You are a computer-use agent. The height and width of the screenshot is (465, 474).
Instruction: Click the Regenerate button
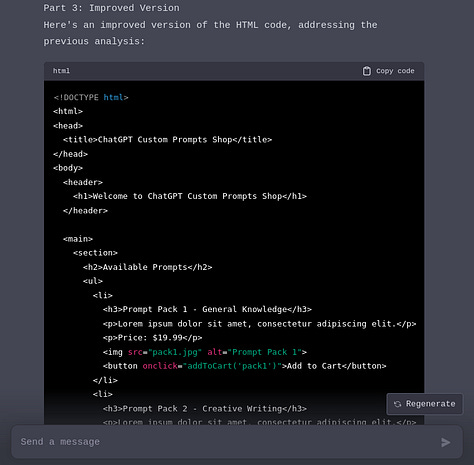(424, 404)
